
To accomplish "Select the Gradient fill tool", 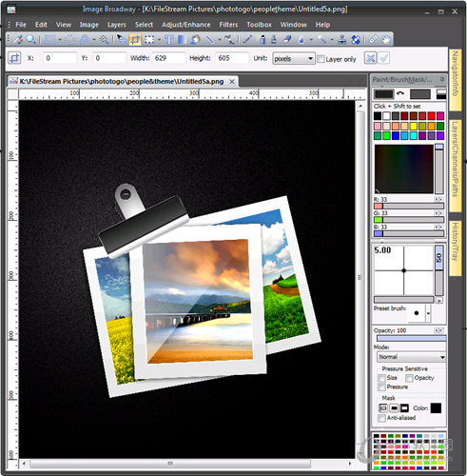I will (x=182, y=40).
